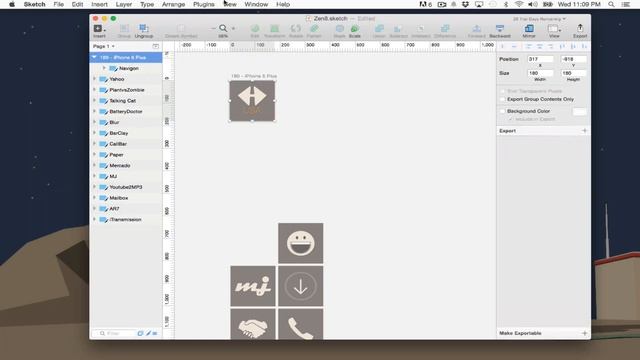The image size is (640, 360).
Task: Click the Union boolean icon
Action: coord(379,29)
